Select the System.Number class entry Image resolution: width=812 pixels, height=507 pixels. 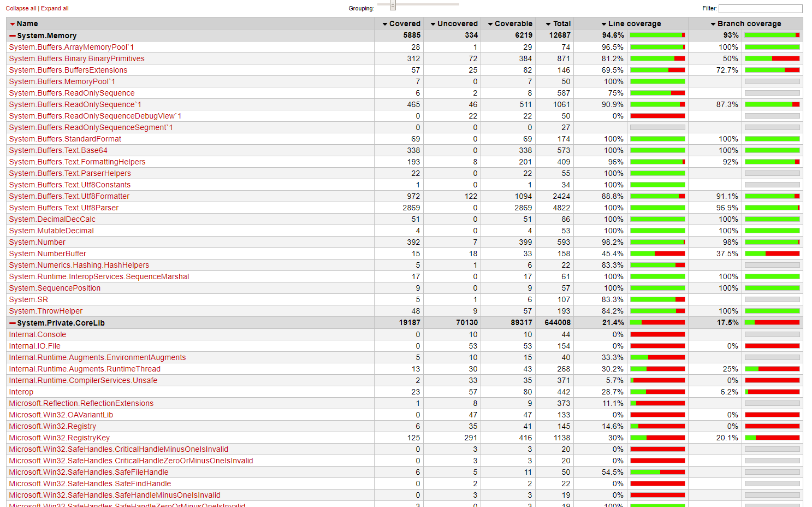click(37, 242)
